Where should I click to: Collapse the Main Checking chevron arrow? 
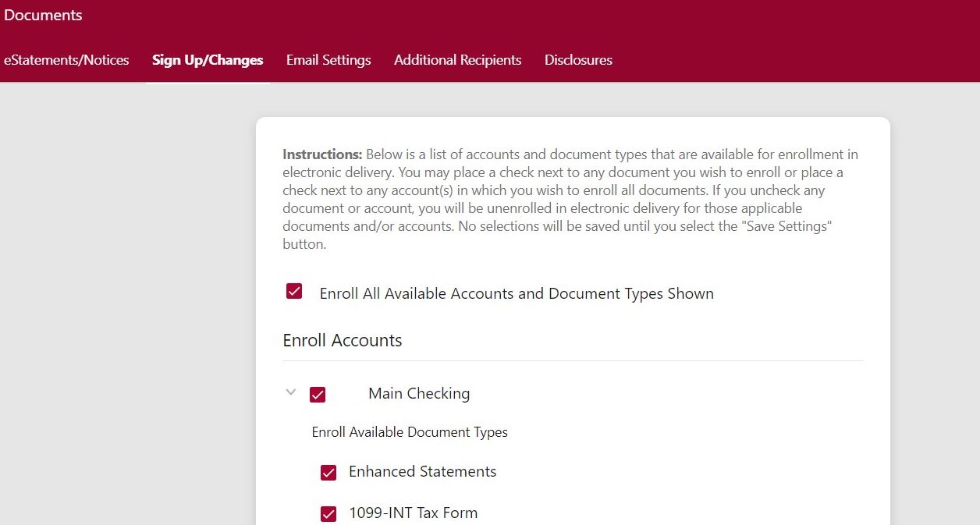pyautogui.click(x=291, y=392)
